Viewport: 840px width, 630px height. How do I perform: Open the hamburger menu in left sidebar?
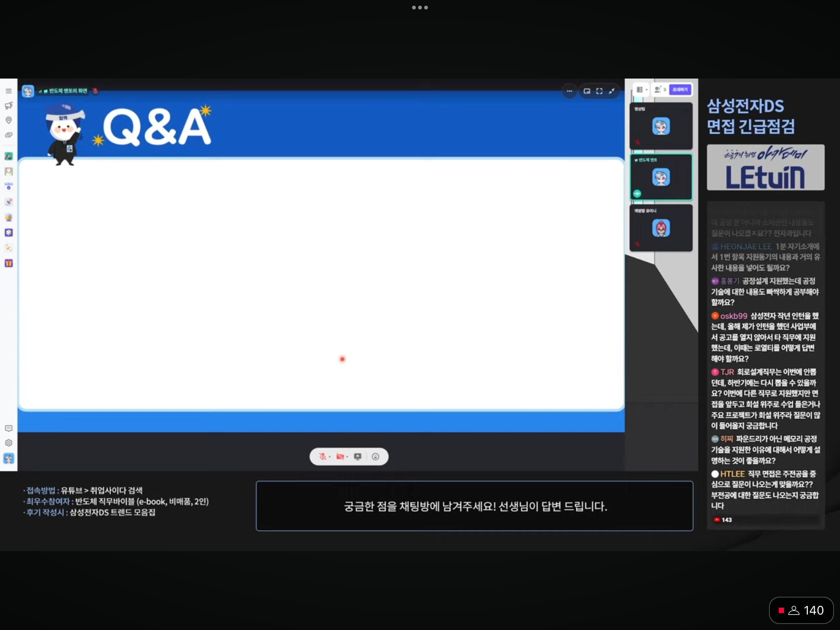(8, 91)
